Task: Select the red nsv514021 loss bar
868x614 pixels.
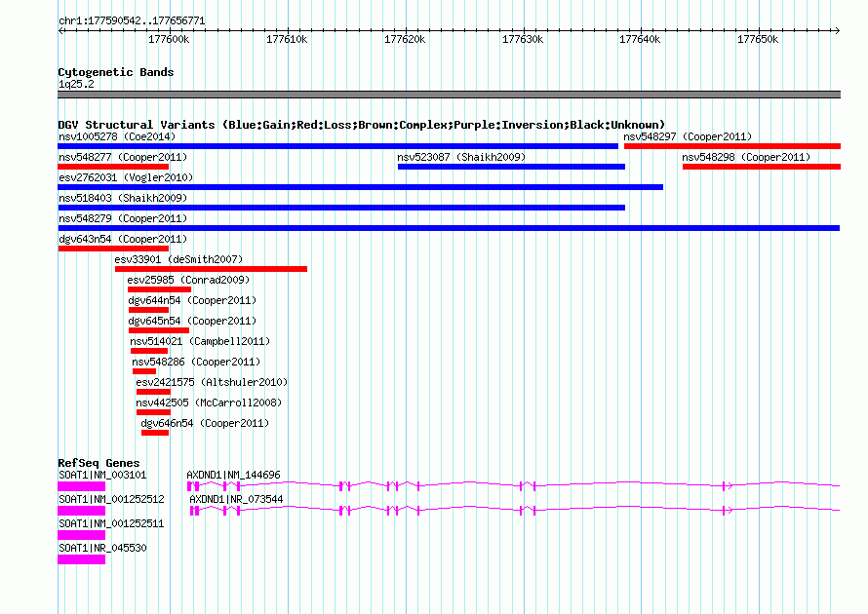Action: coord(149,351)
